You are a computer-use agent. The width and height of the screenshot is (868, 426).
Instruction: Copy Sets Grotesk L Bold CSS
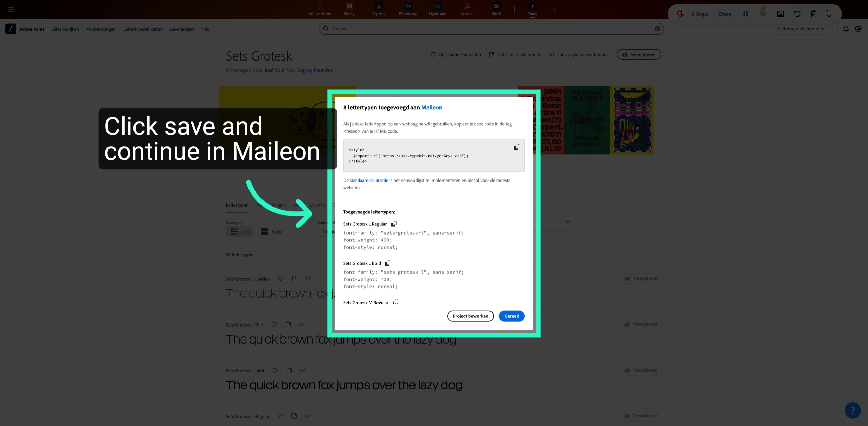[x=388, y=263]
